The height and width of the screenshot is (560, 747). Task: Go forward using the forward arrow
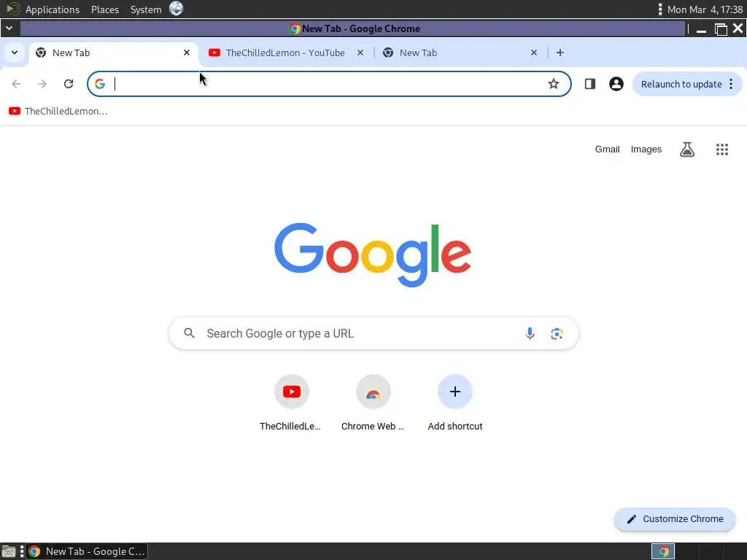[42, 84]
